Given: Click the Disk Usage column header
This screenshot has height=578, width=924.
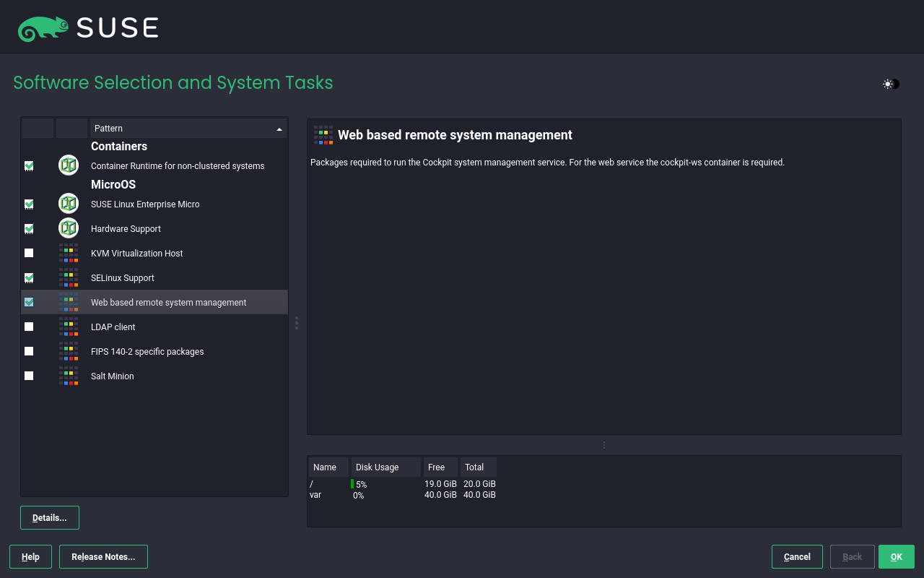Looking at the screenshot, I should point(385,467).
